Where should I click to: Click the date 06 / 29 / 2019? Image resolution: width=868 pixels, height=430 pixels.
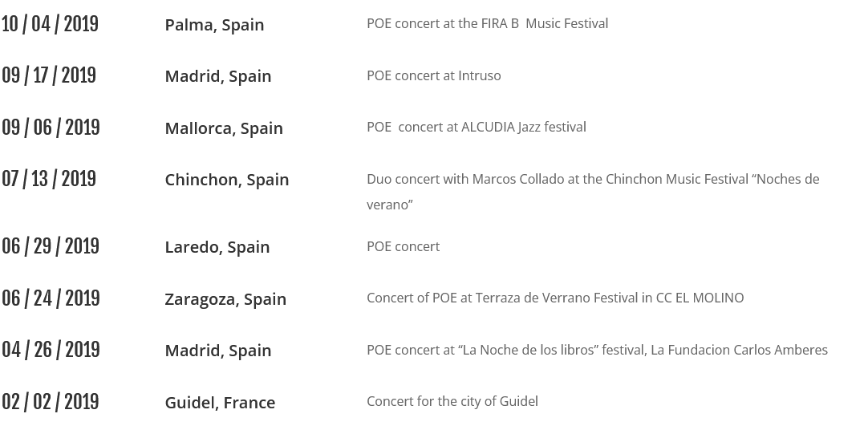[x=51, y=247]
